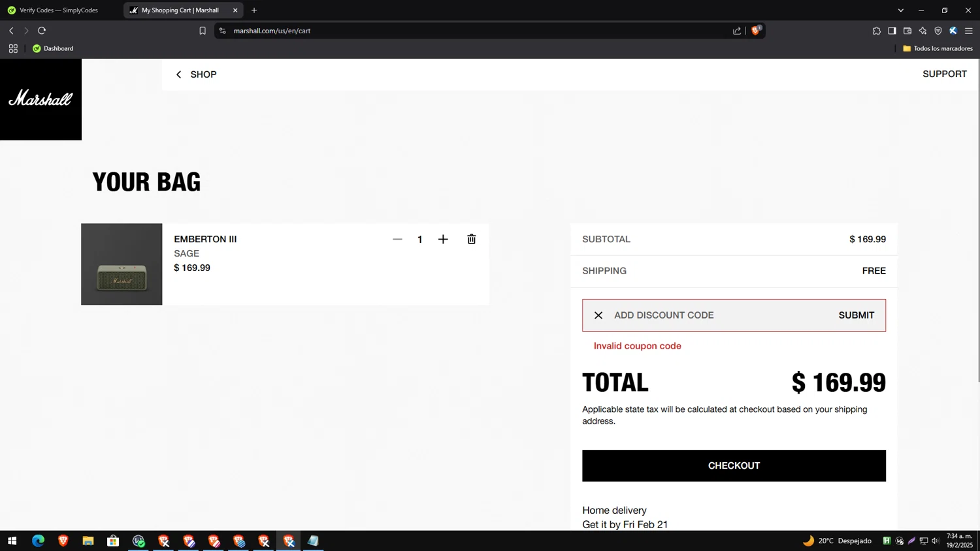Open Microsoft Store from taskbar
Screen dimensions: 980x551
click(x=113, y=541)
